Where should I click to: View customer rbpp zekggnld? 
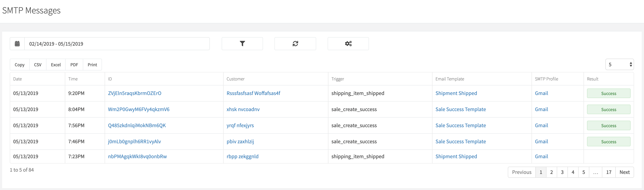(242, 156)
